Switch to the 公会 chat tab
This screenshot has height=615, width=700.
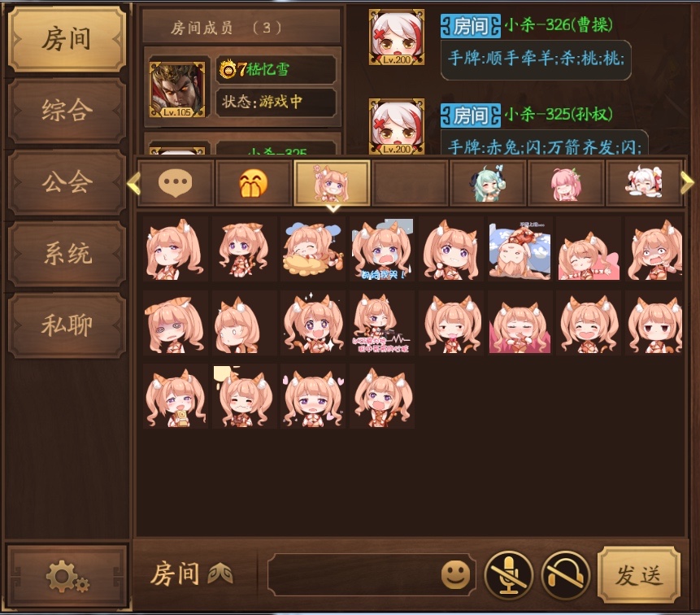[67, 182]
